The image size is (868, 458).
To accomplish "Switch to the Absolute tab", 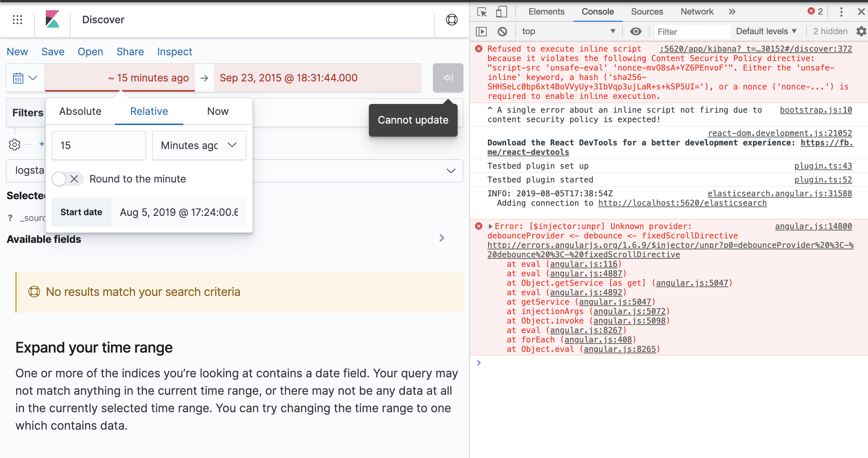I will 80,112.
